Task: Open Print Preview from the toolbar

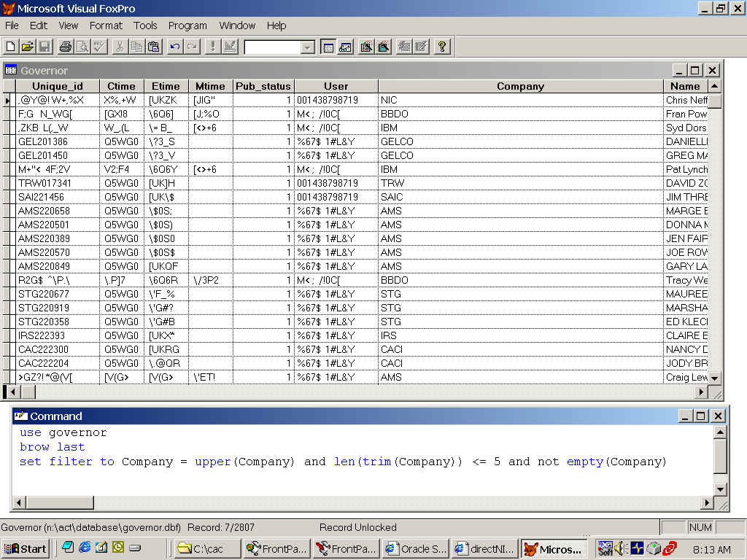Action: 82,47
